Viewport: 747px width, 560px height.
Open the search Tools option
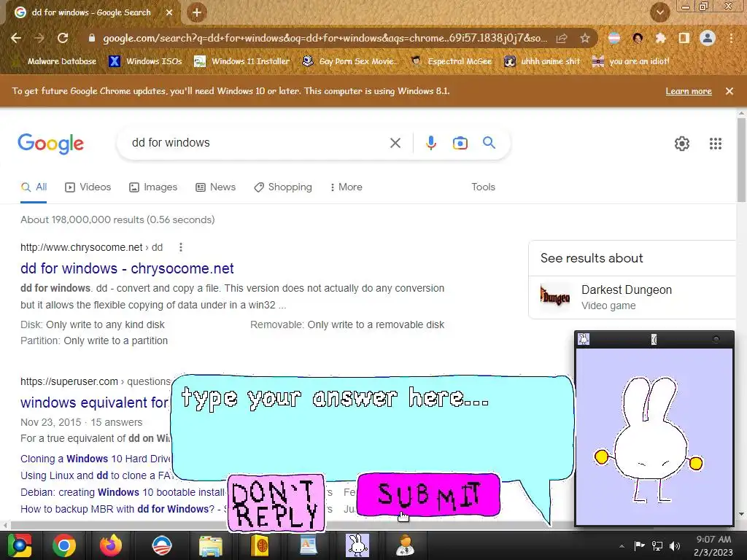[483, 187]
